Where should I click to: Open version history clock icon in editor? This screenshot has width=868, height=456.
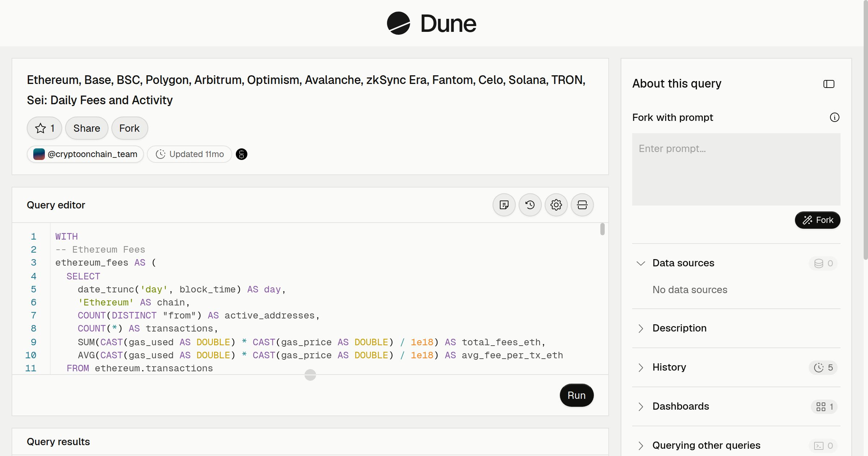(530, 205)
